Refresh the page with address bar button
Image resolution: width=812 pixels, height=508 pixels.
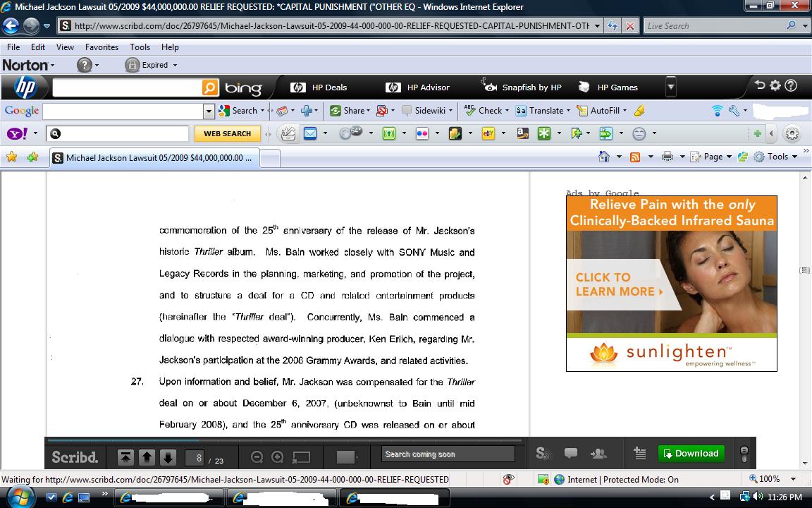612,26
